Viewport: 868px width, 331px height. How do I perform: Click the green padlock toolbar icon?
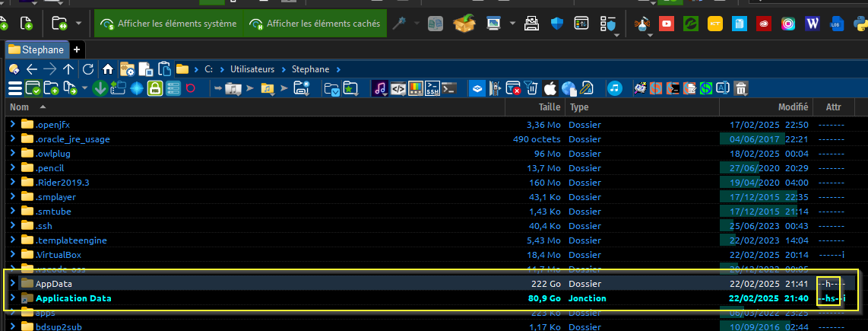(x=155, y=88)
